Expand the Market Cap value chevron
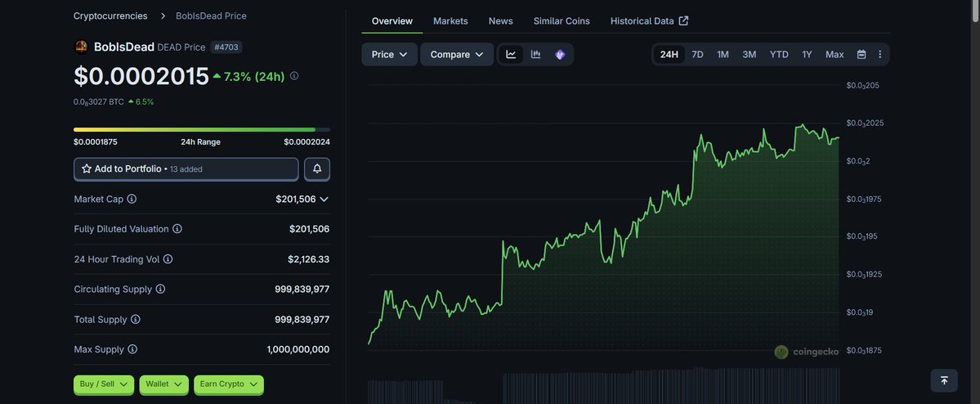Screen dimensions: 980x404 pos(324,199)
